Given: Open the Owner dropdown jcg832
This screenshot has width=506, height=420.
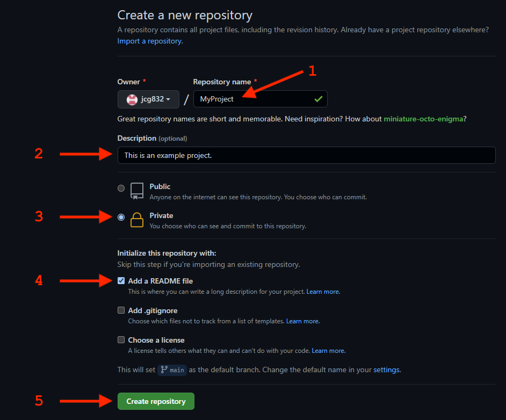Looking at the screenshot, I should [x=148, y=99].
